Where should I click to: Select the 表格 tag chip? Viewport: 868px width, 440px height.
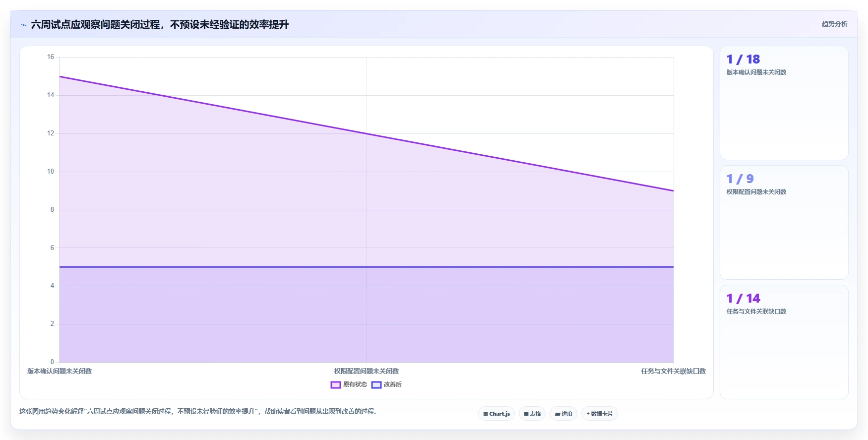pyautogui.click(x=532, y=414)
